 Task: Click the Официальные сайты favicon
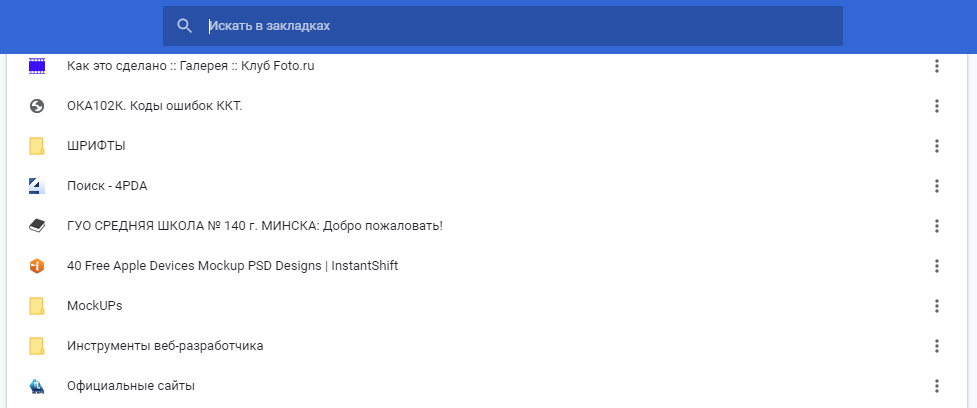[x=37, y=386]
